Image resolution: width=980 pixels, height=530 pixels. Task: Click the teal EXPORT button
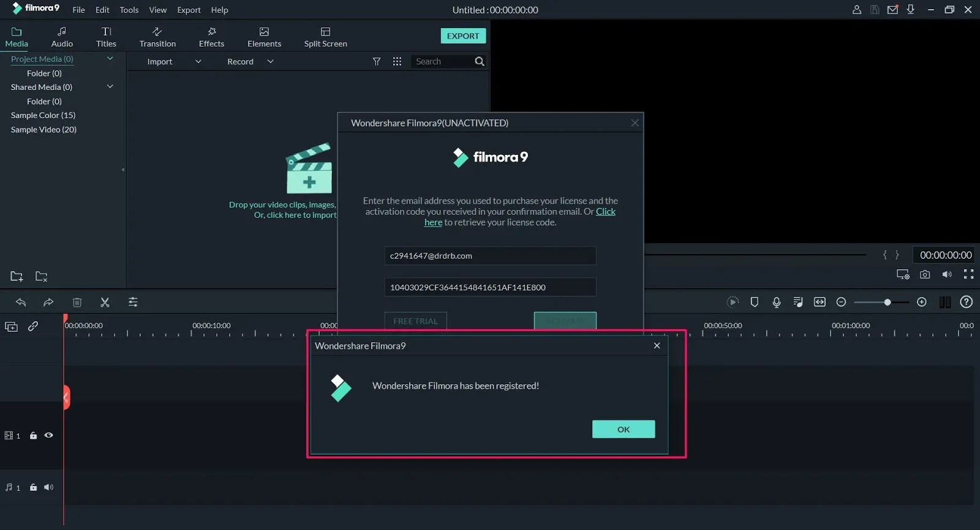point(463,35)
